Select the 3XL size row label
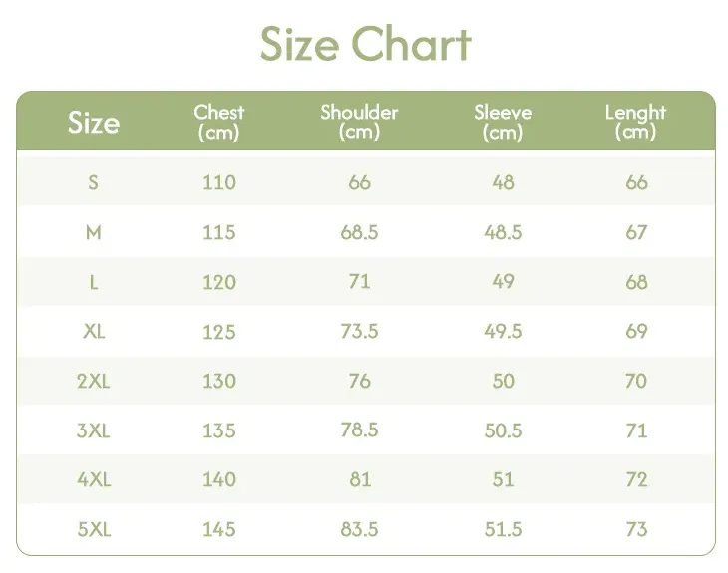Viewport: 728px width, 573px height. click(94, 430)
